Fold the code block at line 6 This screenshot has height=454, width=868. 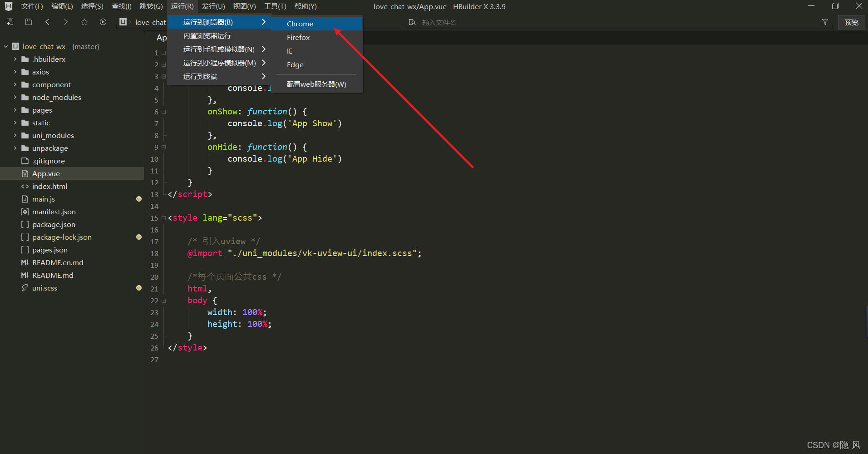(164, 112)
